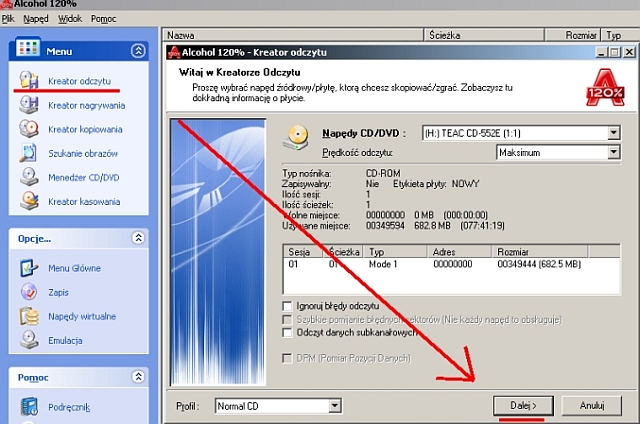Click the 00000000 address cell in track table

point(453,264)
